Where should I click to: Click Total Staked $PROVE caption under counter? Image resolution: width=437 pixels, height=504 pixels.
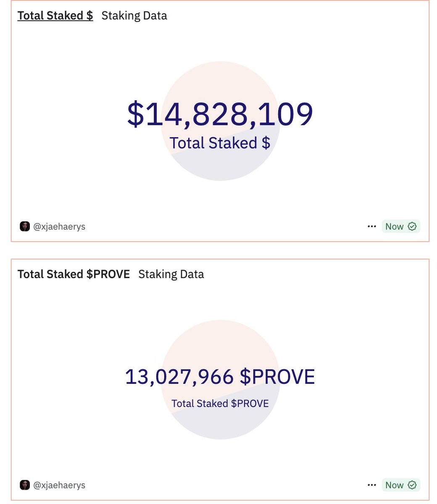[220, 404]
